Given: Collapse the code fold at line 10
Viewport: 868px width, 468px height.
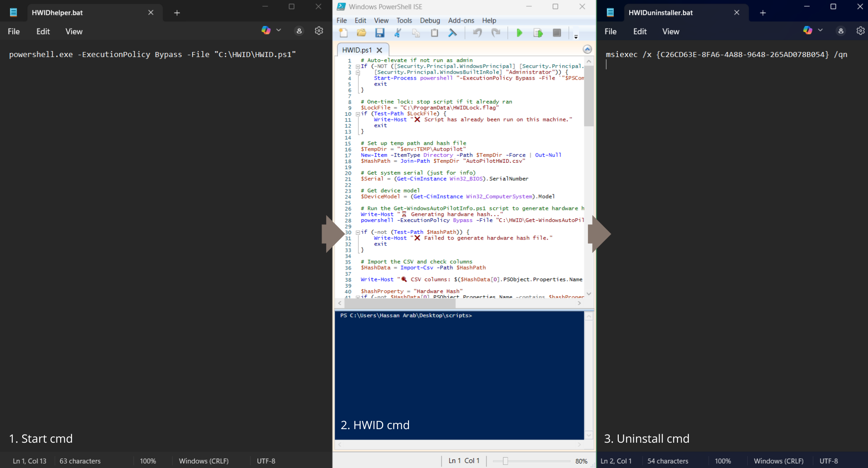Looking at the screenshot, I should 358,114.
